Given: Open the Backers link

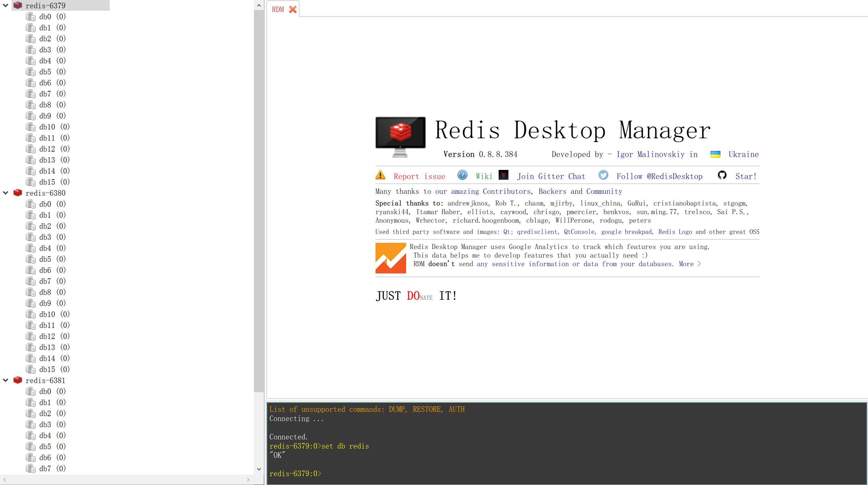Looking at the screenshot, I should pyautogui.click(x=552, y=191).
